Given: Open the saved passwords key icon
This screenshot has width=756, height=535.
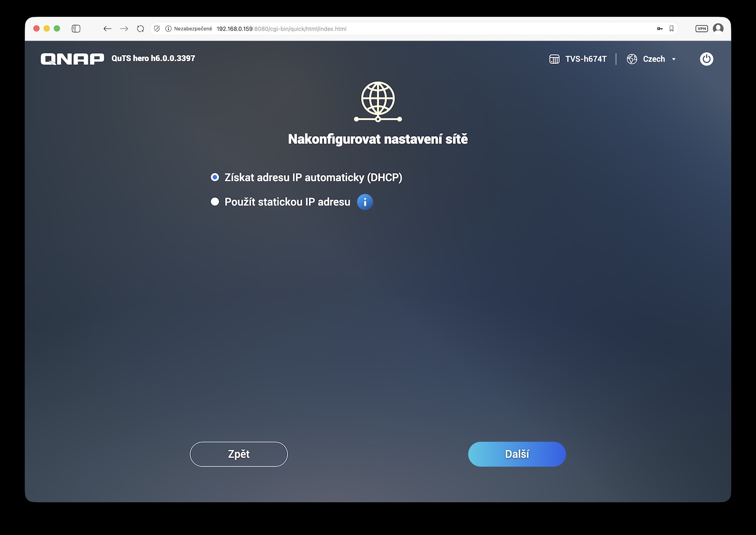Looking at the screenshot, I should pyautogui.click(x=660, y=28).
